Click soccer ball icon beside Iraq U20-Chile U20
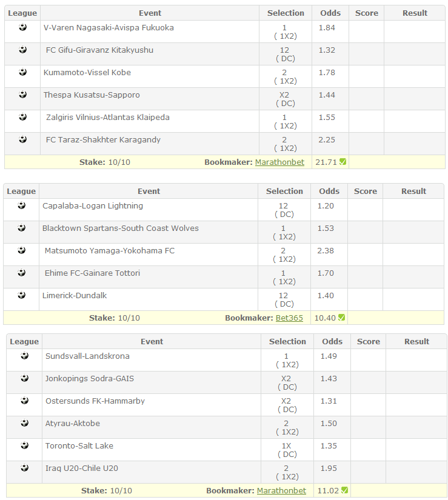Screen dimensions: 448x500 click(25, 468)
